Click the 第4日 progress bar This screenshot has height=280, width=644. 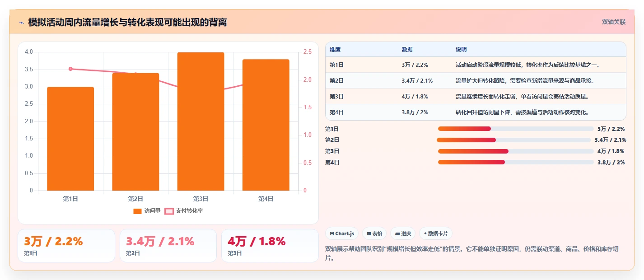point(516,162)
